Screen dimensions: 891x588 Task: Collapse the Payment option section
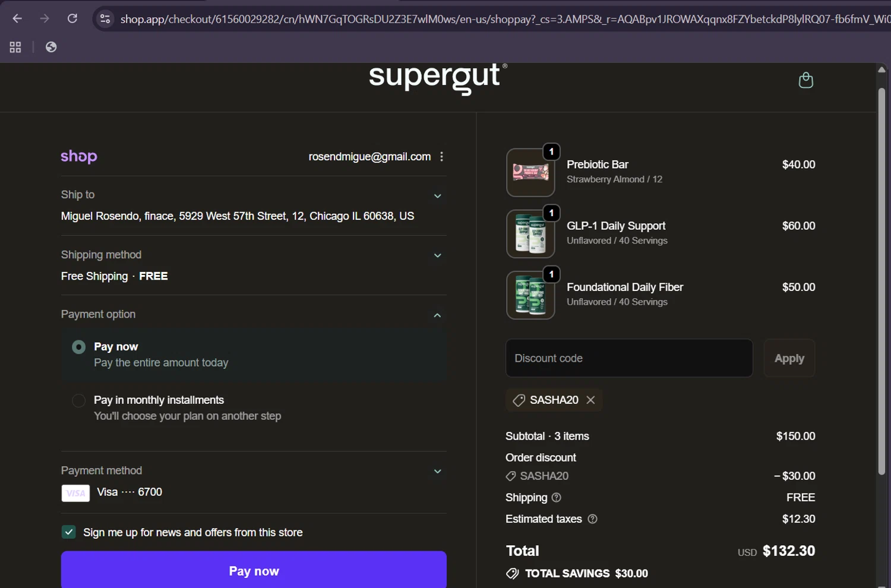(437, 315)
